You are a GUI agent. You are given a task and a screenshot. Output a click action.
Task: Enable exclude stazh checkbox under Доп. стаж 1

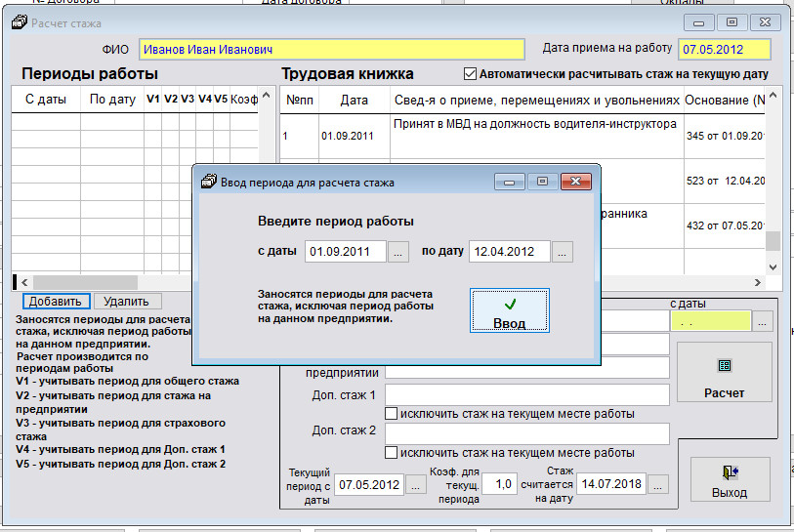(x=392, y=414)
